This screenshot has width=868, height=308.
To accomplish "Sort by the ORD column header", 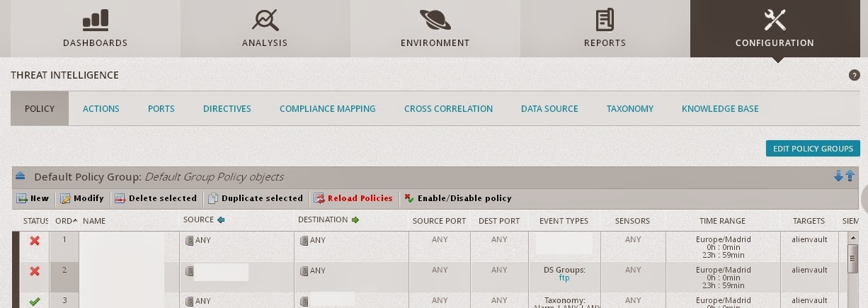I will [64, 221].
